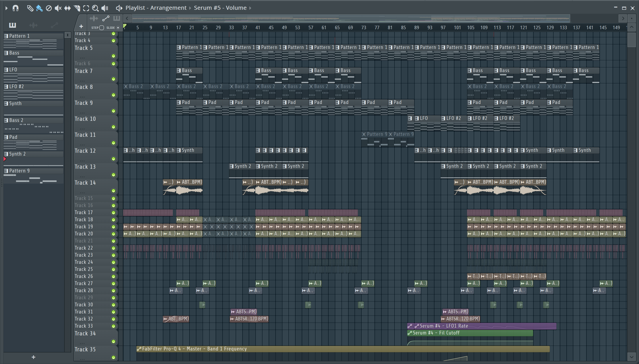The height and width of the screenshot is (364, 639).
Task: Focus automation clips in the playlist
Action: (106, 18)
